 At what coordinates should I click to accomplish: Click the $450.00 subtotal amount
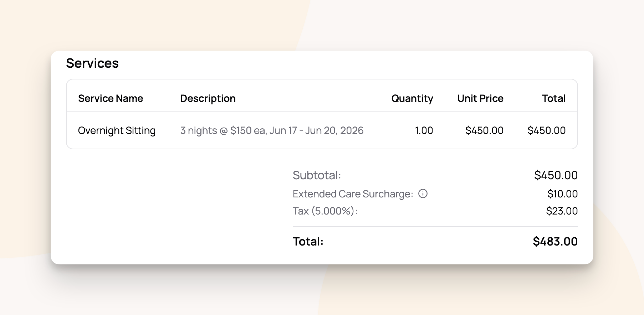[x=556, y=175]
